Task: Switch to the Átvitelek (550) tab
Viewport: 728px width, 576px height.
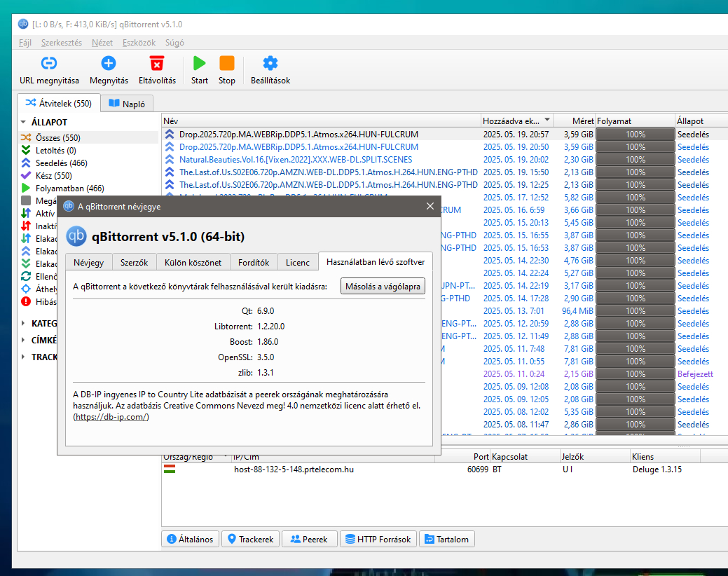Action: pyautogui.click(x=58, y=103)
